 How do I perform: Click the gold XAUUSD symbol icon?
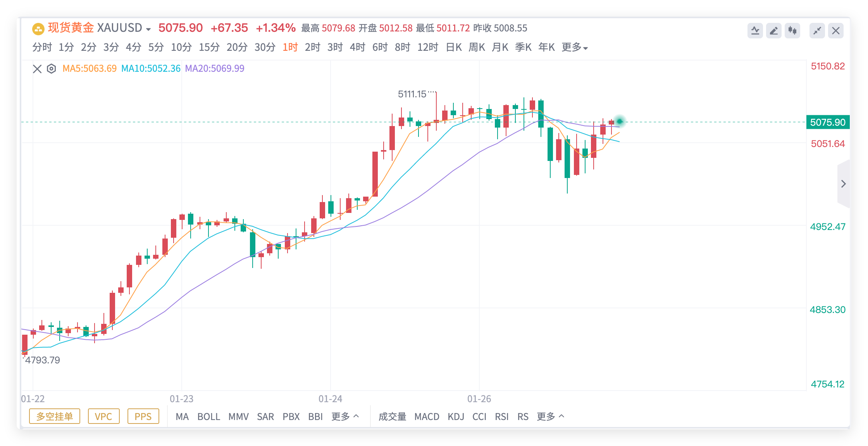[38, 28]
